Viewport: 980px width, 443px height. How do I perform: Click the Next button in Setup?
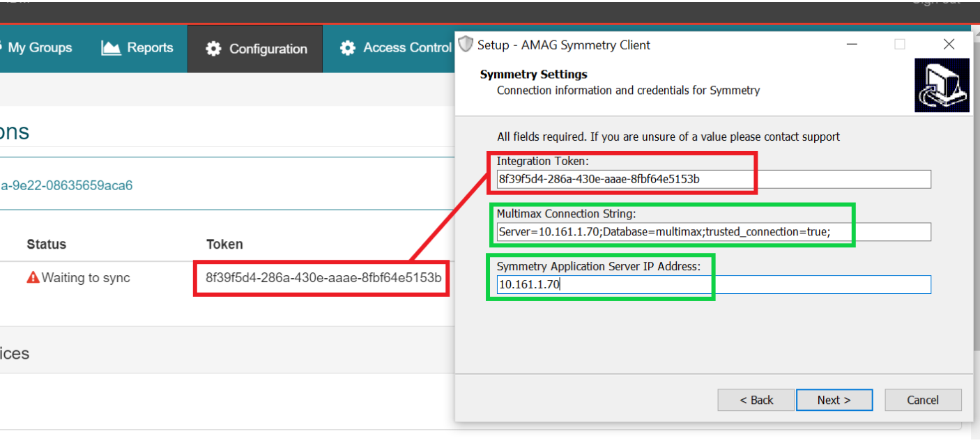click(x=834, y=400)
